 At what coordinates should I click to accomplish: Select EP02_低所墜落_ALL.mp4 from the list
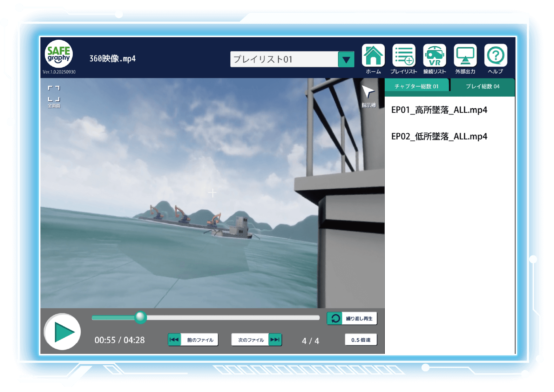coord(439,136)
